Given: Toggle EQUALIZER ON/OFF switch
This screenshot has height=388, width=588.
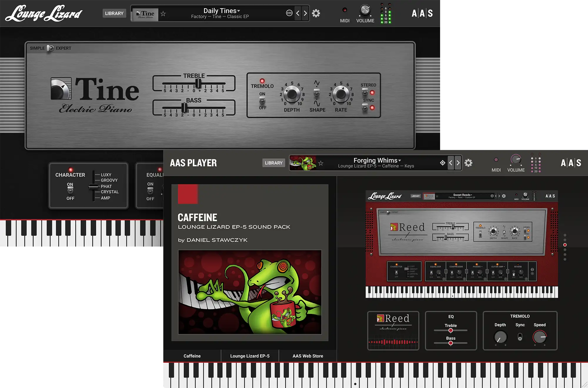Looking at the screenshot, I should coord(150,191).
